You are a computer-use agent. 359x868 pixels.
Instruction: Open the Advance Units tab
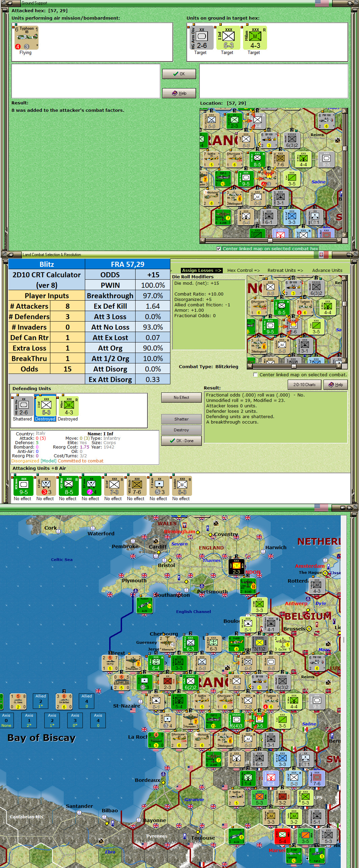coord(327,270)
